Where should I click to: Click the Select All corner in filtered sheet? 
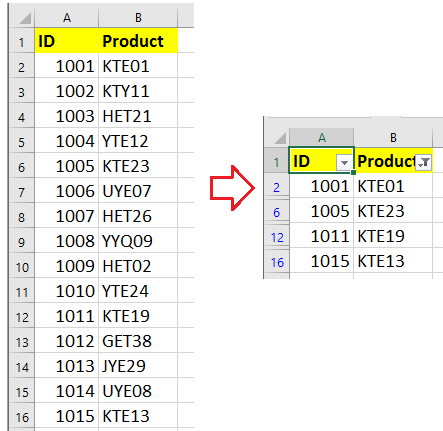click(277, 137)
